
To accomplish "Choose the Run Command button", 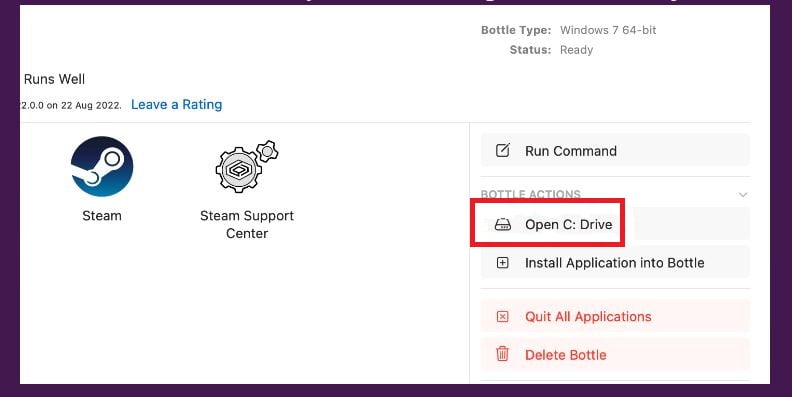I will (x=615, y=151).
